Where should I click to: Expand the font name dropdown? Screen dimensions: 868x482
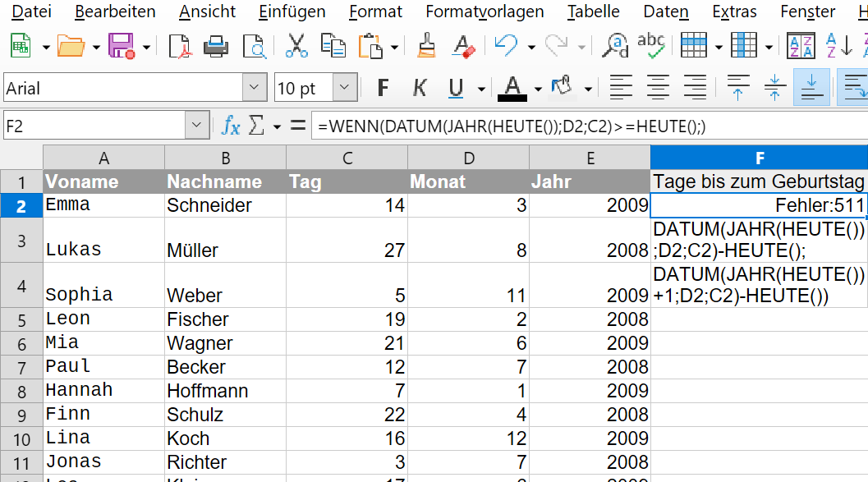click(x=254, y=87)
